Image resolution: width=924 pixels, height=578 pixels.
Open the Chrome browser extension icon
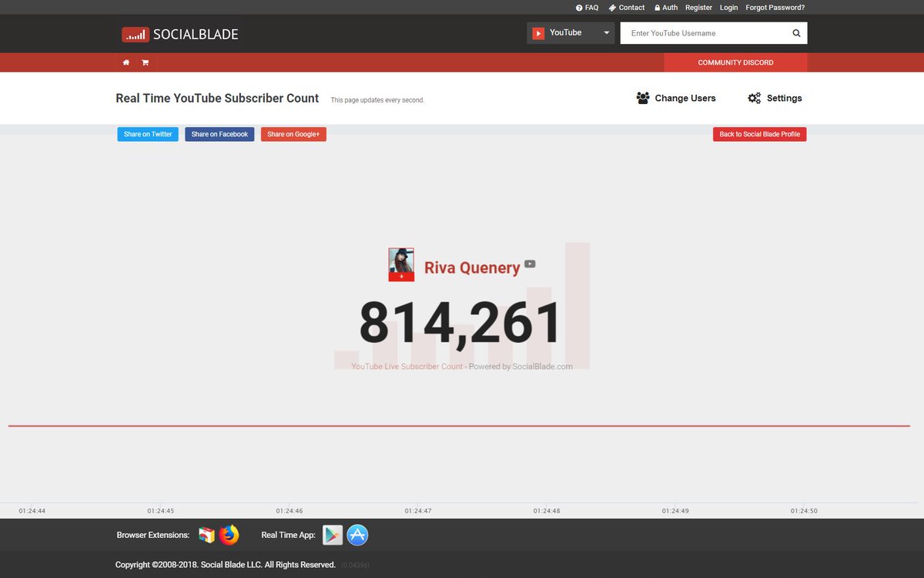tap(206, 535)
